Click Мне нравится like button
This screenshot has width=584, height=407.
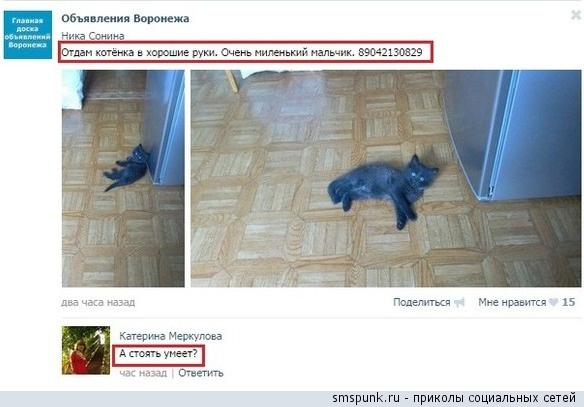tap(512, 302)
